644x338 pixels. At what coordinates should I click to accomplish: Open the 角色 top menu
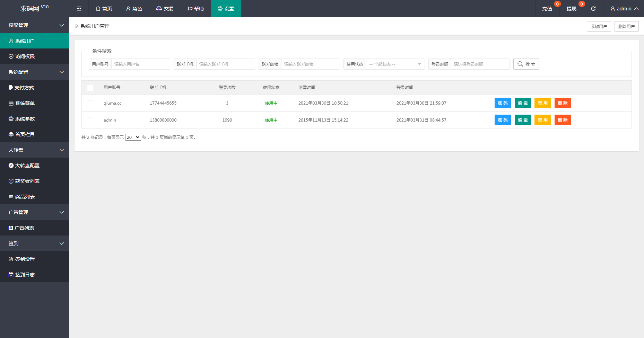coord(134,9)
